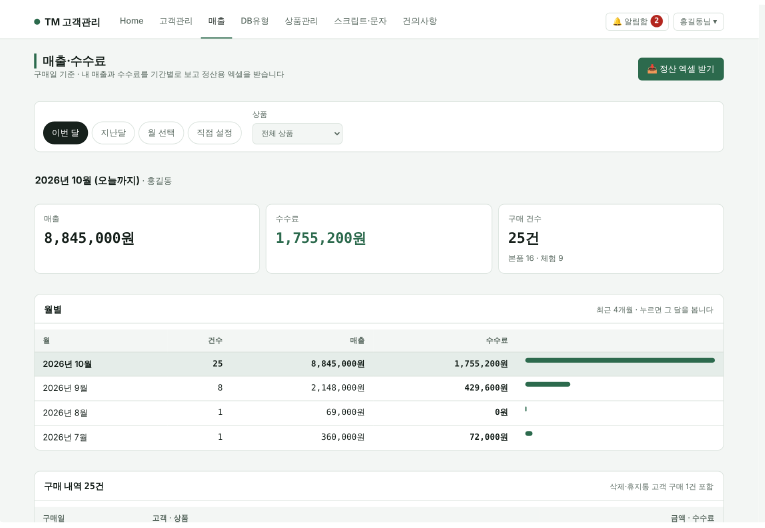765x528 pixels.
Task: Open the 홍길동님 user menu
Action: pyautogui.click(x=698, y=21)
